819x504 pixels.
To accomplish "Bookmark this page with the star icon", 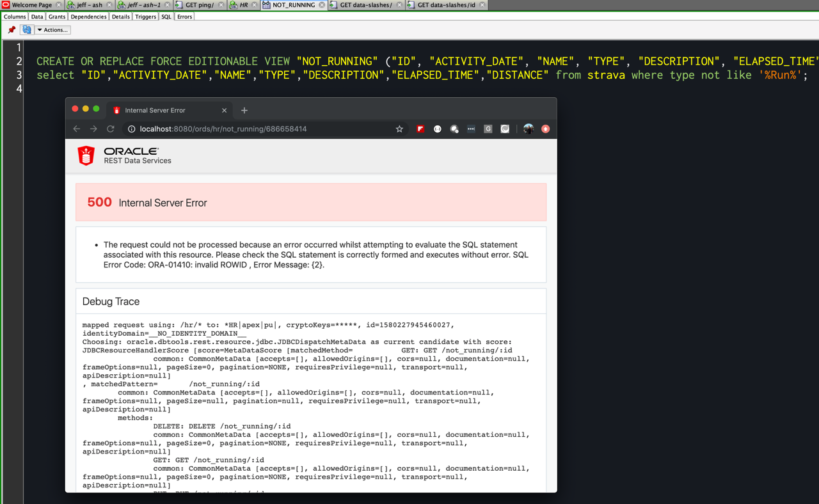I will point(399,129).
